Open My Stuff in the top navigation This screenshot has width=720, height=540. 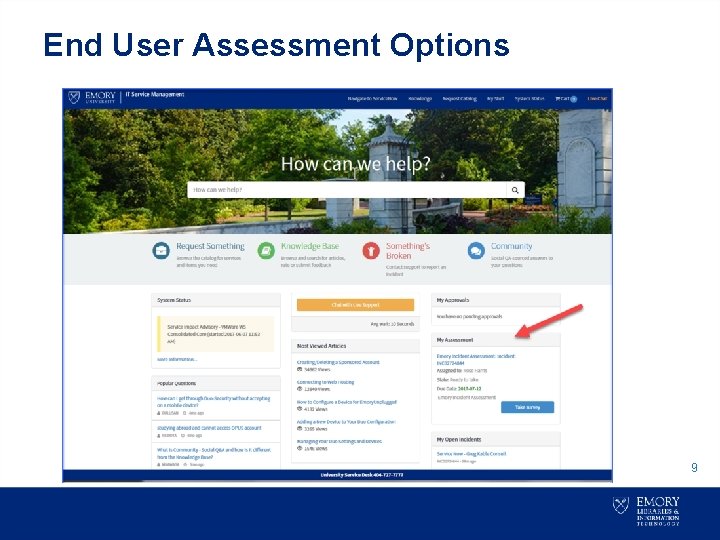(x=495, y=99)
